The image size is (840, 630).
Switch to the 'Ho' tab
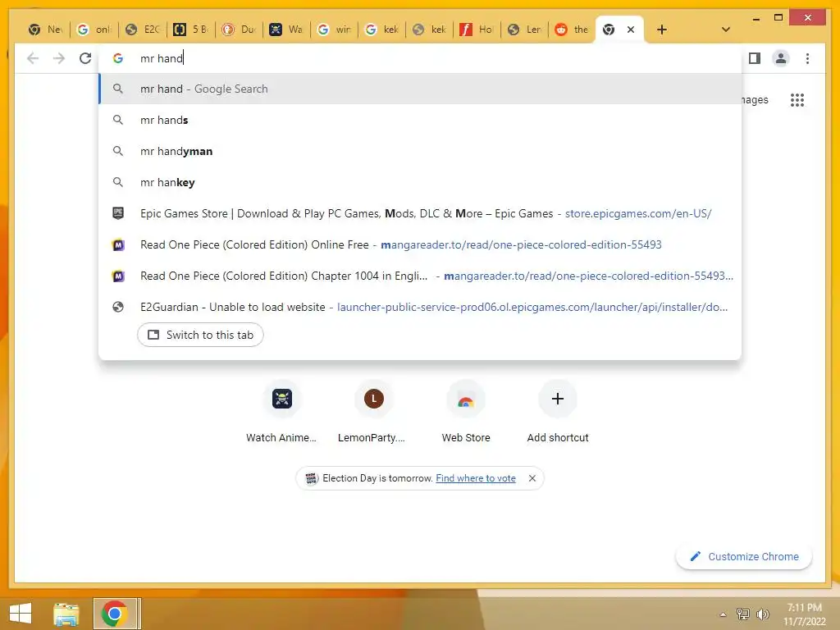coord(477,30)
